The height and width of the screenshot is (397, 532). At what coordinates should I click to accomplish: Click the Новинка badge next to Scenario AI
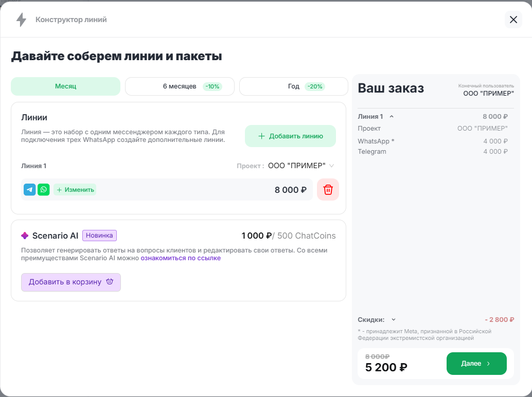tap(99, 236)
